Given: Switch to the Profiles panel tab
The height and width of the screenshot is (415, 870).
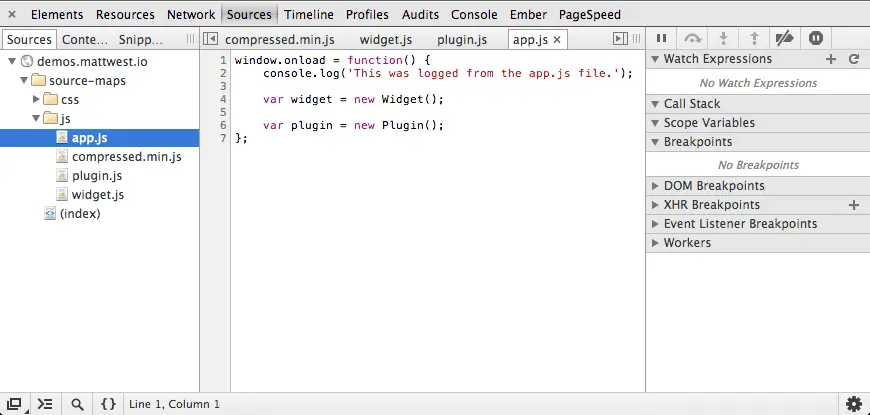Looking at the screenshot, I should tap(367, 14).
